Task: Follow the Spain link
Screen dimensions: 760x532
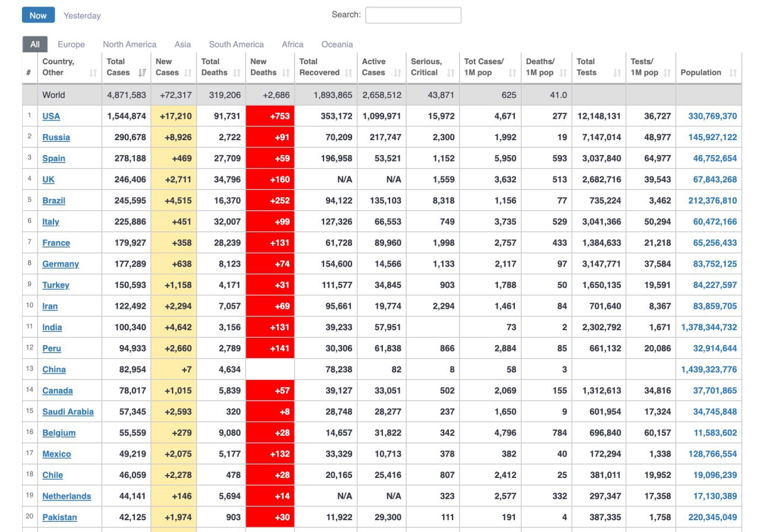Action: 53,158
